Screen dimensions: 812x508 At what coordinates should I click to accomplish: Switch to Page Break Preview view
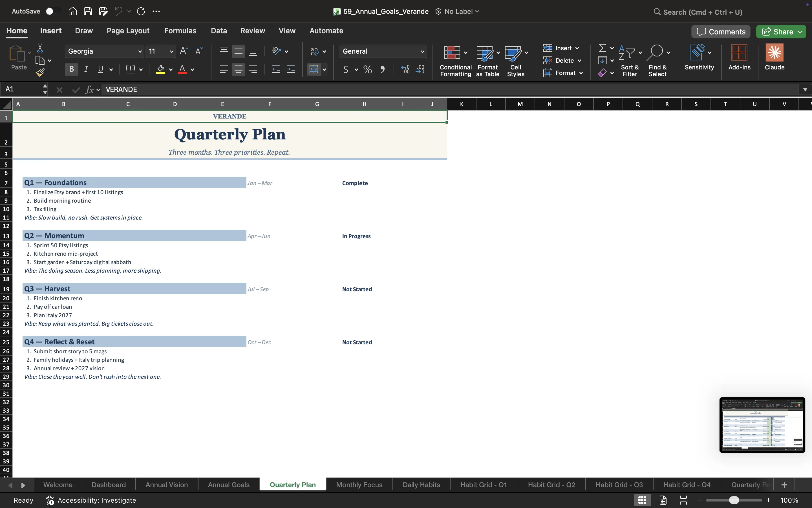pos(683,500)
